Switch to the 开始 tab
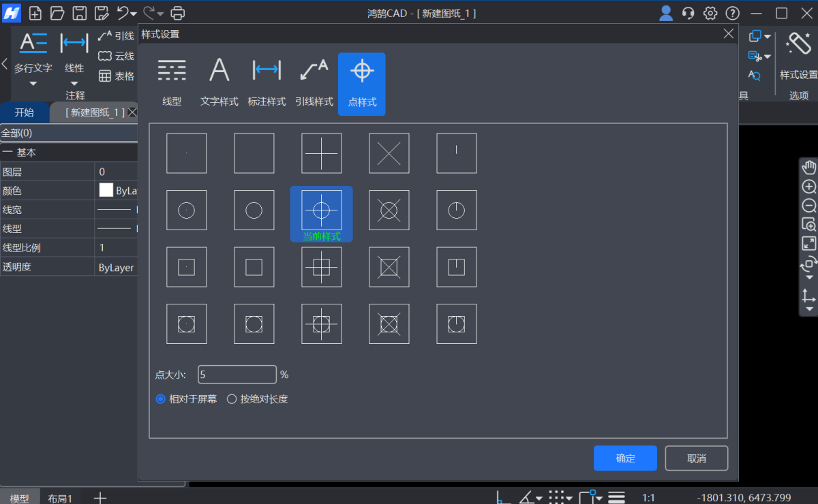818x504 pixels. [x=25, y=112]
